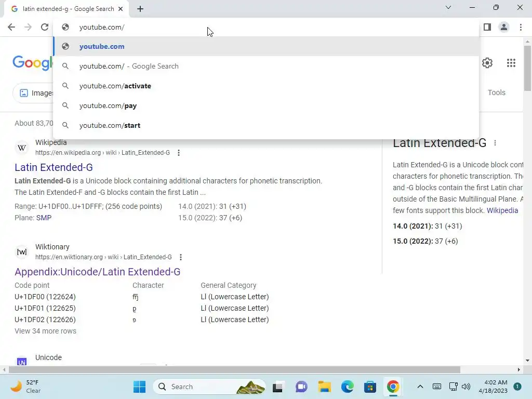Viewport: 532px width, 399px height.
Task: Click the Chrome taskbar icon
Action: pyautogui.click(x=393, y=387)
